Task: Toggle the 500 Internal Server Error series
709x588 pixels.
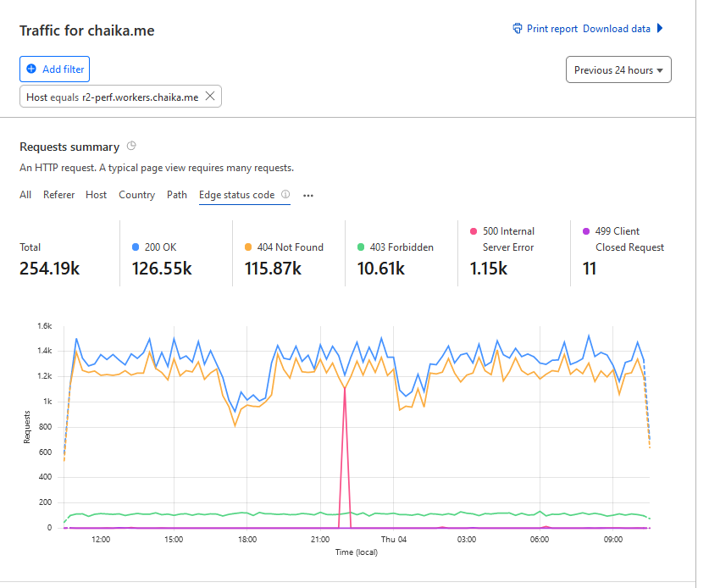Action: (474, 230)
